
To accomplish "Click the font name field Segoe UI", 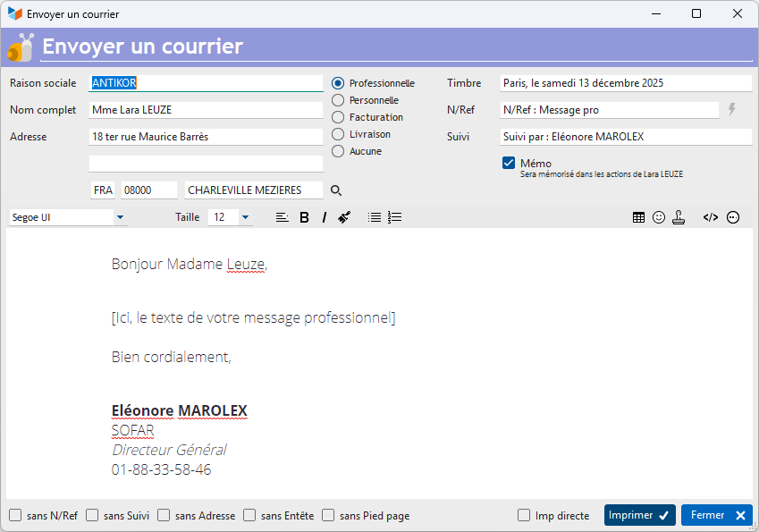I will [62, 217].
